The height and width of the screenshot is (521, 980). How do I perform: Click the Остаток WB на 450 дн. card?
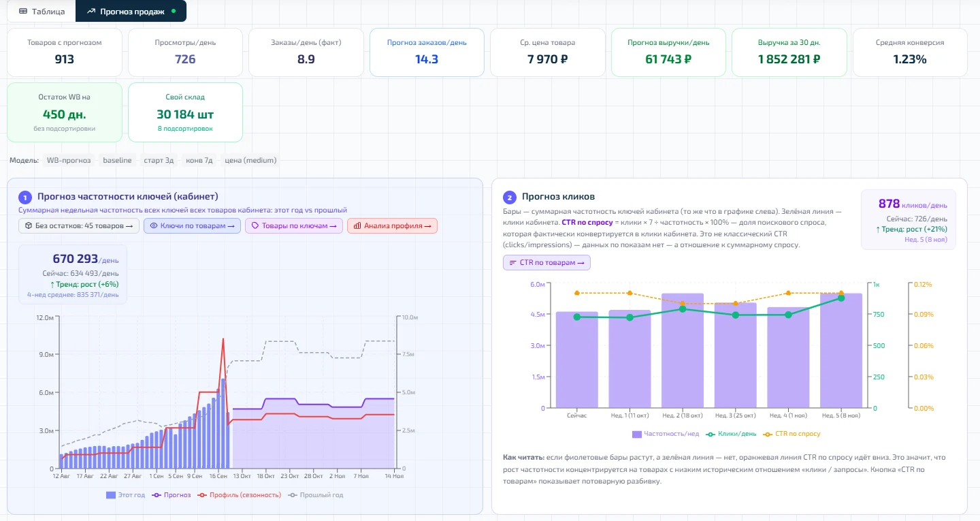pos(65,112)
